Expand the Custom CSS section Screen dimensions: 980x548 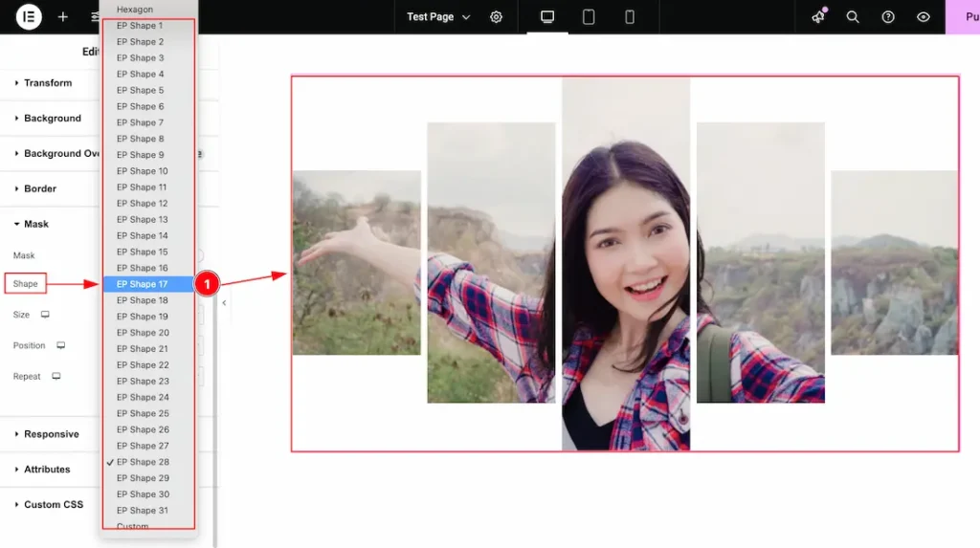click(53, 504)
